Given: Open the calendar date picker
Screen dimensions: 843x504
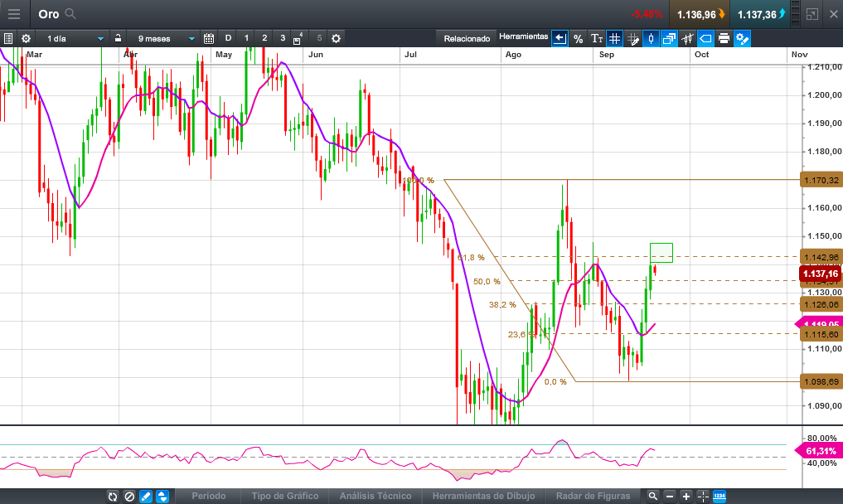Looking at the screenshot, I should (x=209, y=38).
